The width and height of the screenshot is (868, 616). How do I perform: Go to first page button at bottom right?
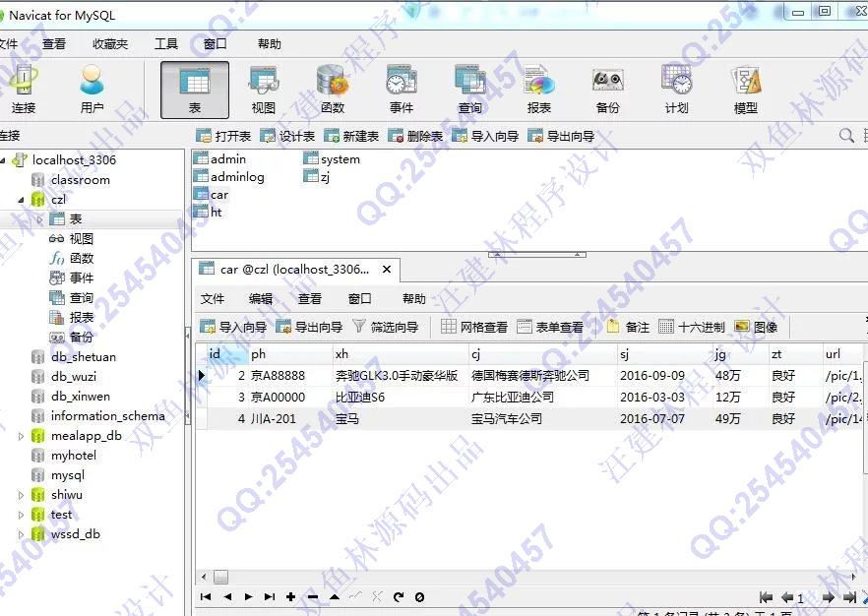[x=766, y=597]
